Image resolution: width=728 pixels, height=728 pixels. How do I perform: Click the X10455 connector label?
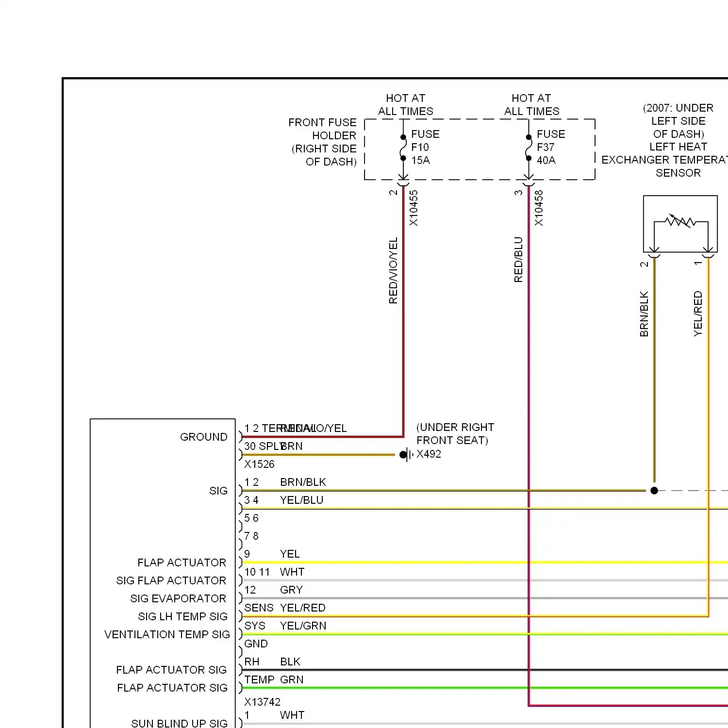[414, 208]
